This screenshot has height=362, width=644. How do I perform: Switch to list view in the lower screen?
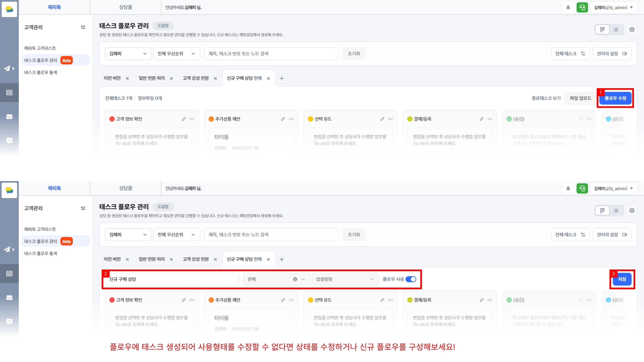[616, 211]
